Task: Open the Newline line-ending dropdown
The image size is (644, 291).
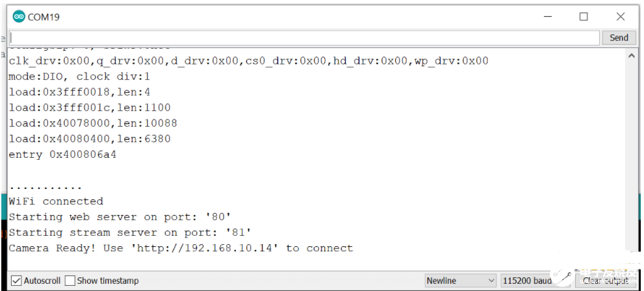Action: point(460,281)
